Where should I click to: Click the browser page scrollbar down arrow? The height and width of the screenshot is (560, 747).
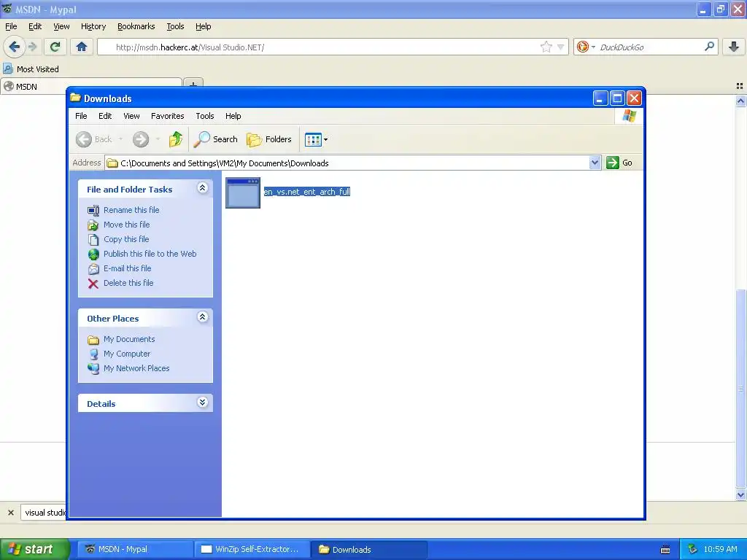click(x=740, y=495)
